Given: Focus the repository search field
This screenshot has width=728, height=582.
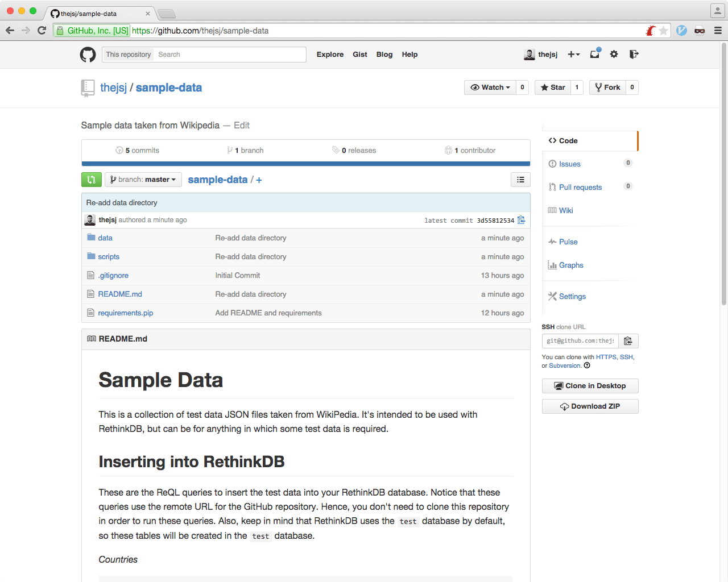Looking at the screenshot, I should (x=230, y=55).
